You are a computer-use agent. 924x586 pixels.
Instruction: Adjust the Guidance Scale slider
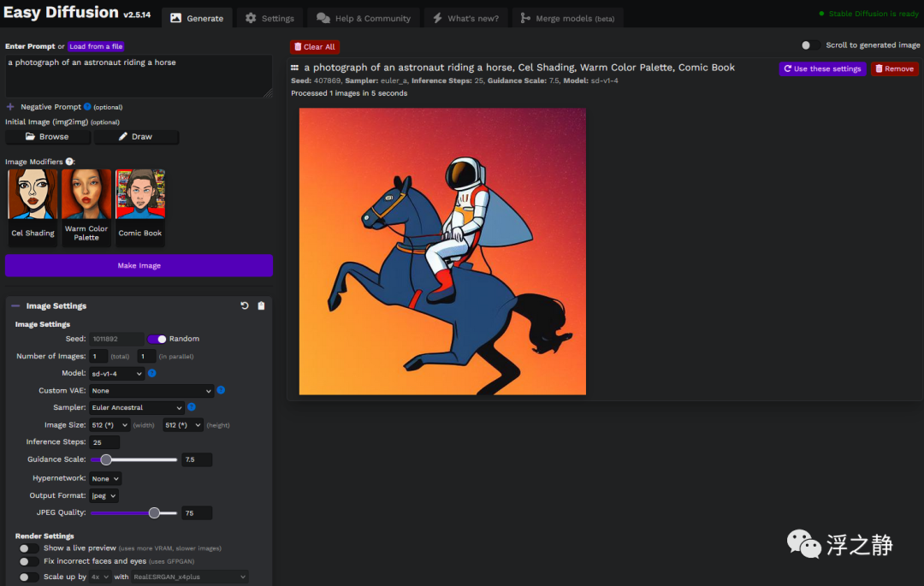point(133,459)
